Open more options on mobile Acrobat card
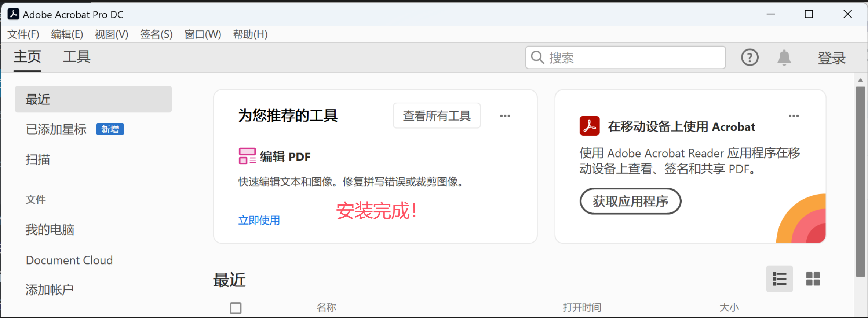868x318 pixels. pyautogui.click(x=794, y=116)
